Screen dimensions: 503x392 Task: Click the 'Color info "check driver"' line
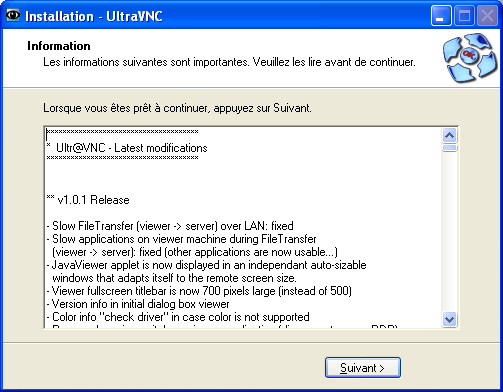coord(178,317)
